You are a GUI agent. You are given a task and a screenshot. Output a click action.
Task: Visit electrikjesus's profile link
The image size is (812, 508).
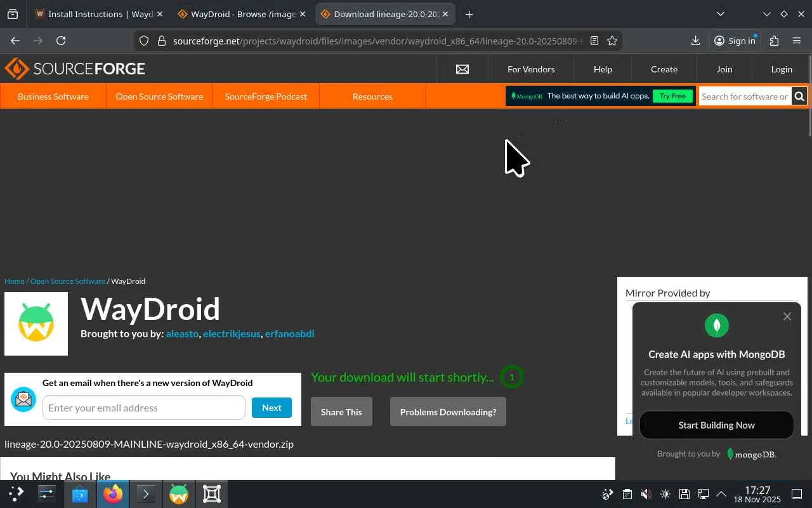(x=232, y=334)
